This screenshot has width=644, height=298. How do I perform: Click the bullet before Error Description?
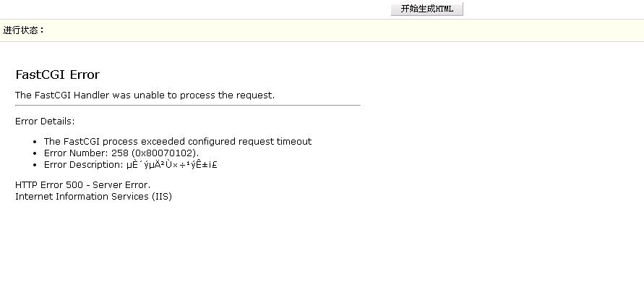click(35, 165)
